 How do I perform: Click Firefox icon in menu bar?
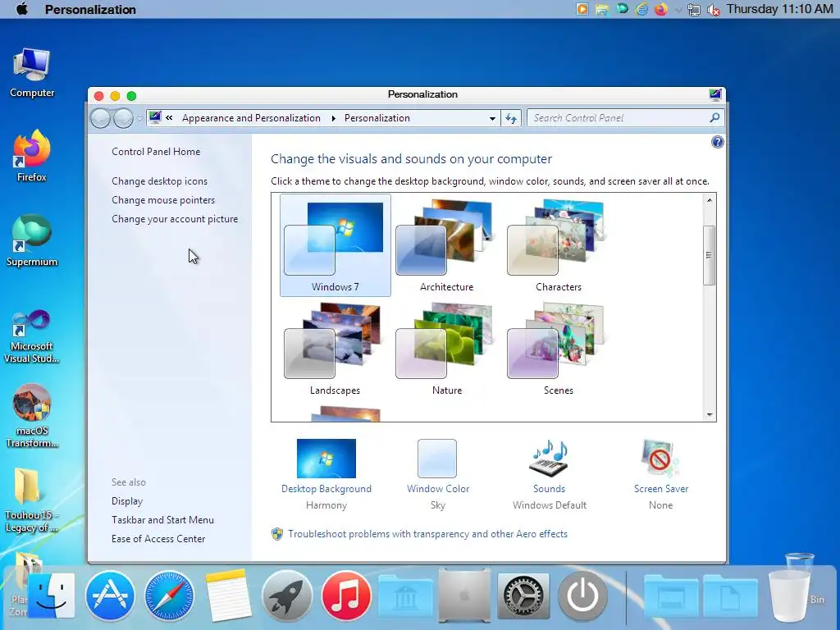661,9
